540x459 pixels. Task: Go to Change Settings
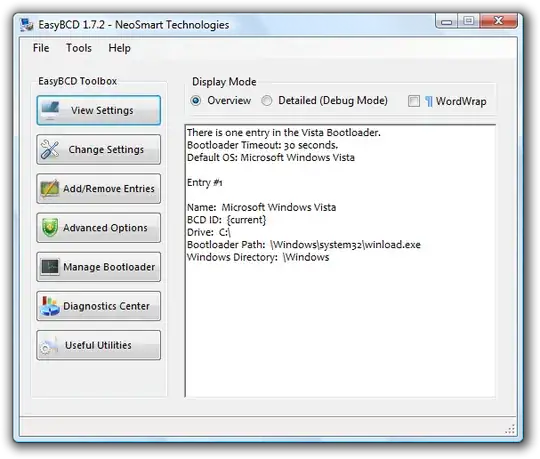click(98, 149)
